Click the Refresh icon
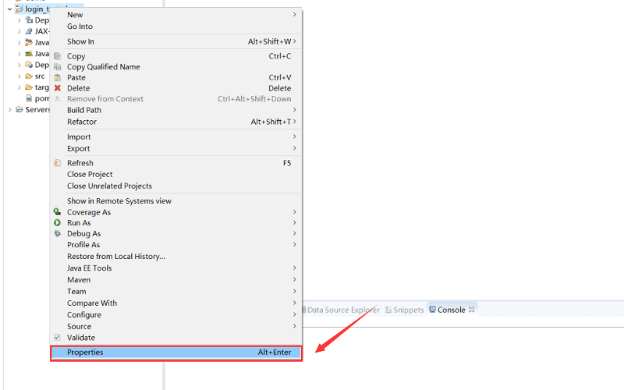Viewport: 624px width, 390px height. 57,163
